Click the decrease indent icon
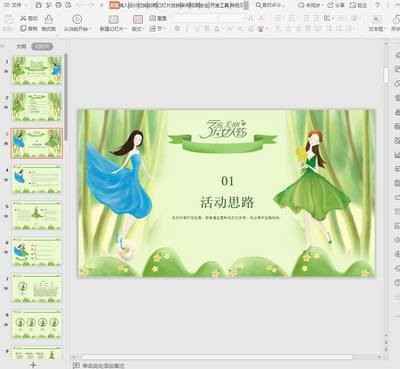 tap(306, 18)
